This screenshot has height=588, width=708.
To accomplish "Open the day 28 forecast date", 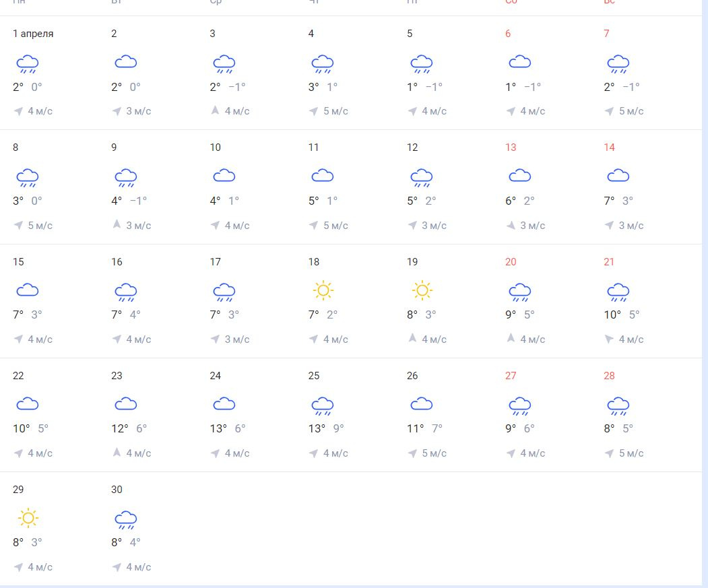I will click(x=609, y=376).
